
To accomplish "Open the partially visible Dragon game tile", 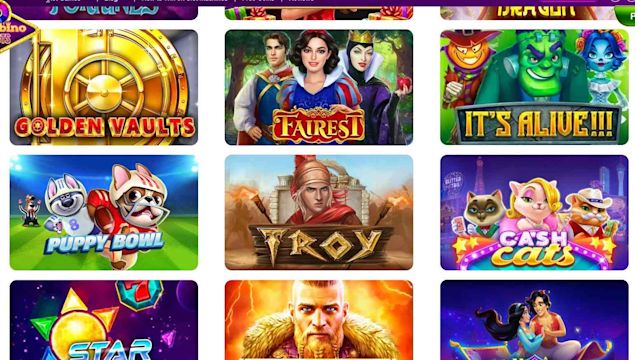I will 534,12.
